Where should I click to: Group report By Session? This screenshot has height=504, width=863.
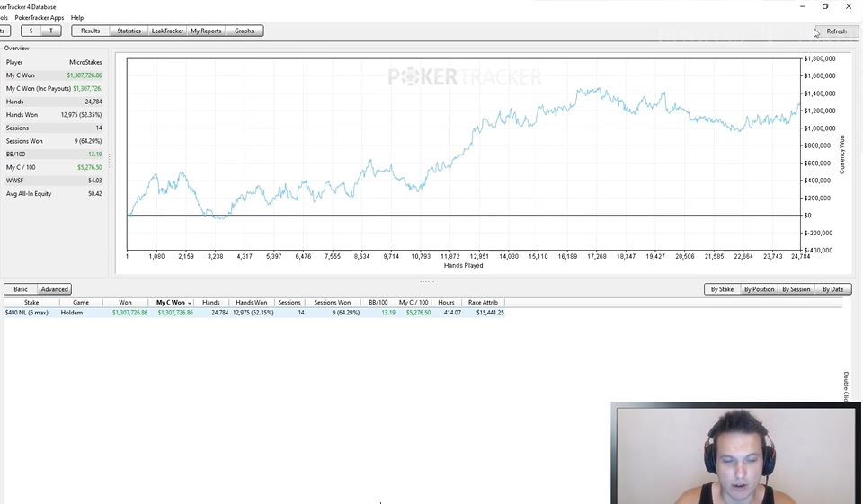pyautogui.click(x=796, y=289)
